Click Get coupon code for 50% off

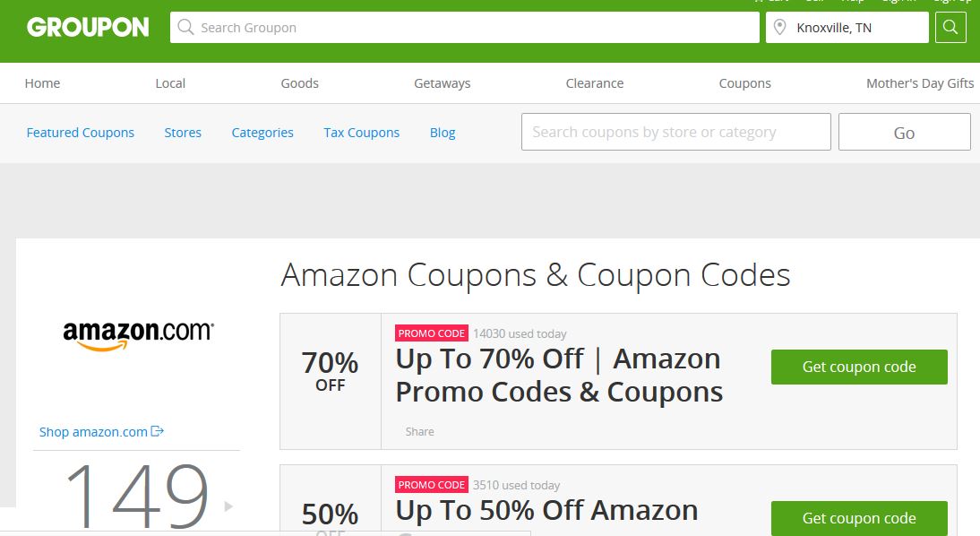(x=859, y=518)
